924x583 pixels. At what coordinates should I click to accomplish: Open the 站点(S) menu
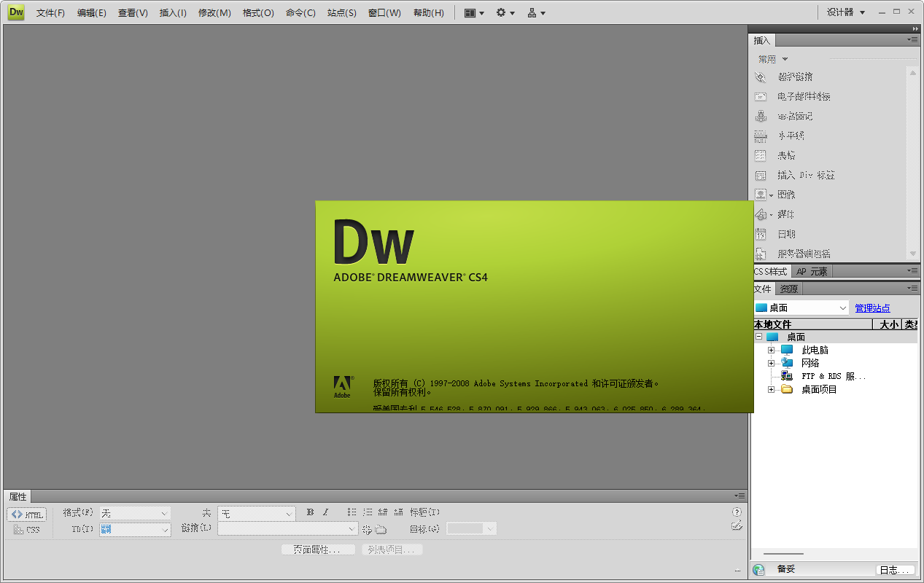(342, 13)
